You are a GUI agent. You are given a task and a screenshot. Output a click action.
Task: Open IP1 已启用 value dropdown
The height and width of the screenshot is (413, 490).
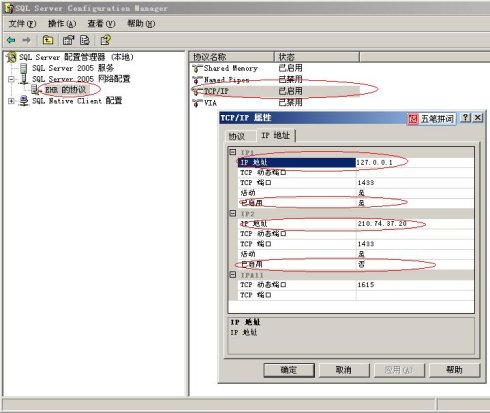pyautogui.click(x=415, y=203)
